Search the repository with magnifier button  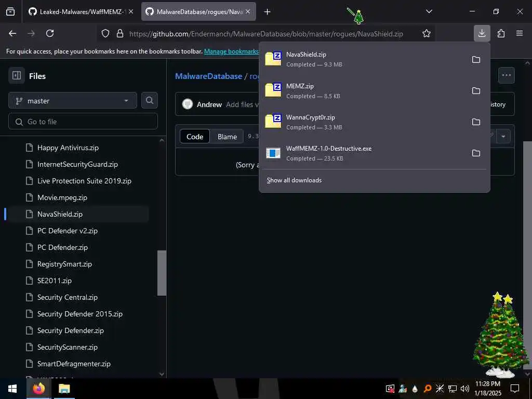click(150, 100)
